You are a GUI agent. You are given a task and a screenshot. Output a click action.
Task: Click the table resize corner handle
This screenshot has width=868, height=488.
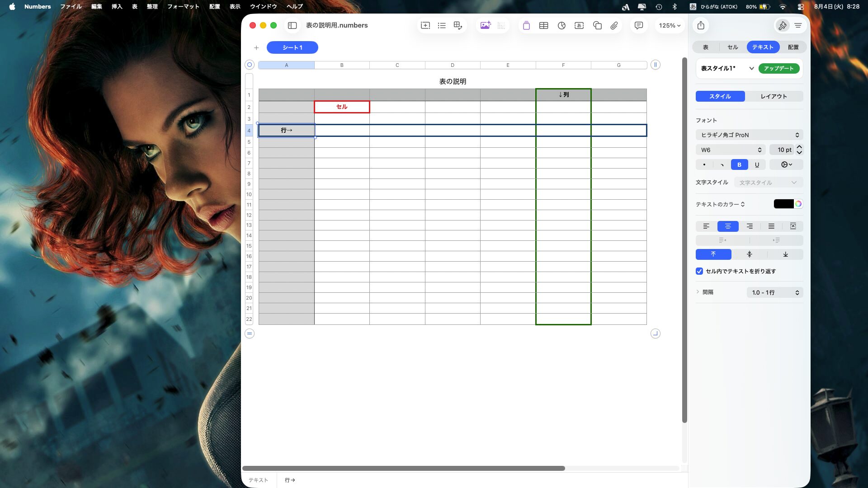tap(656, 334)
